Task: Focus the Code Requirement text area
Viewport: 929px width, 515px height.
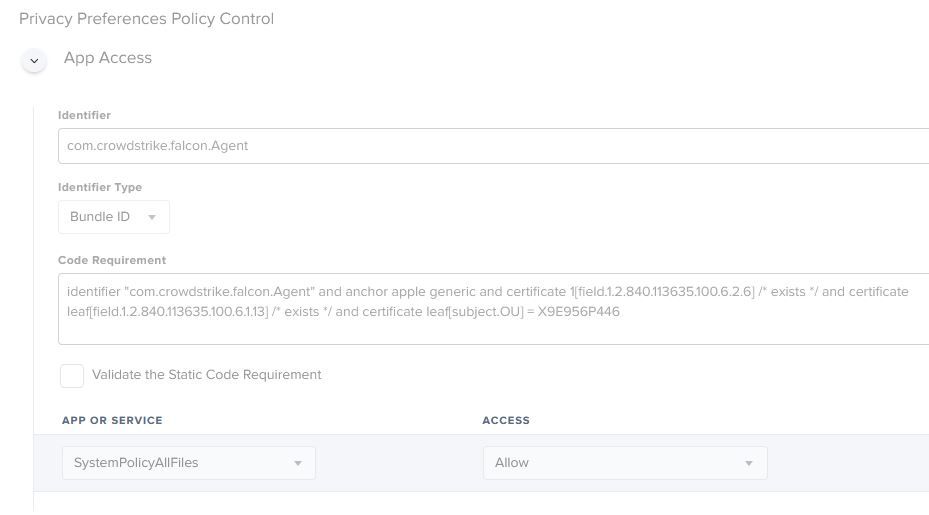Action: click(494, 309)
